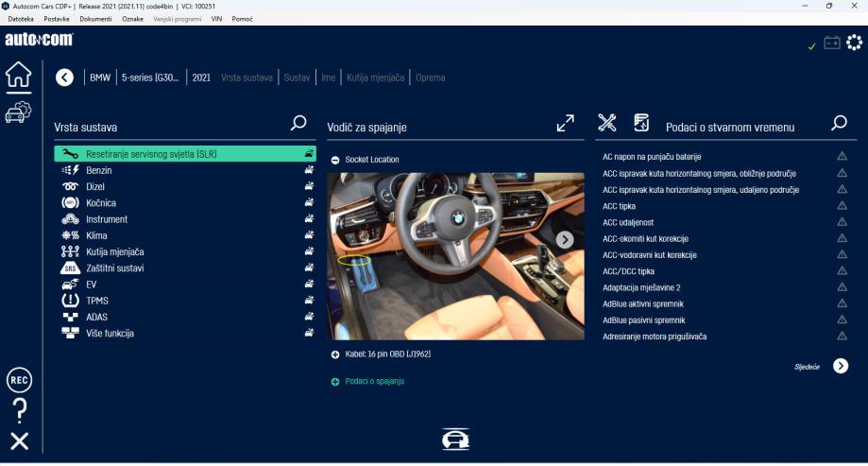Select Benzin system type
Screen dimensions: 868x466
point(185,170)
